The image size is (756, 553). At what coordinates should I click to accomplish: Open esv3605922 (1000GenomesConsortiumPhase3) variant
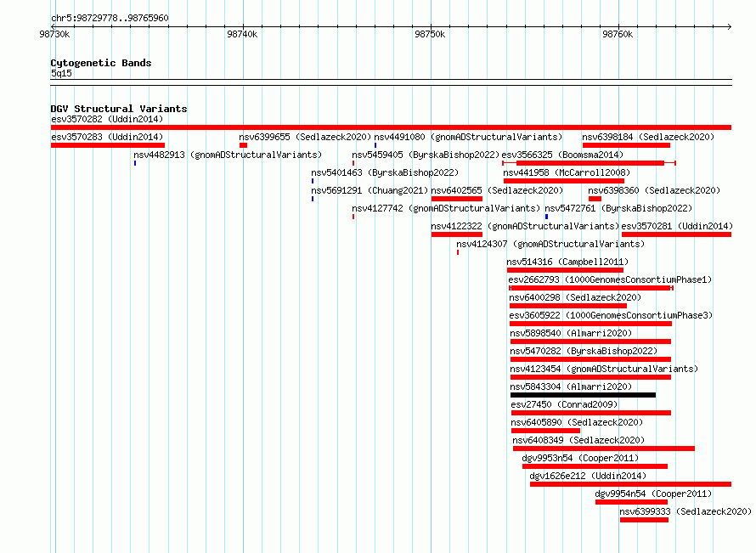[x=611, y=315]
